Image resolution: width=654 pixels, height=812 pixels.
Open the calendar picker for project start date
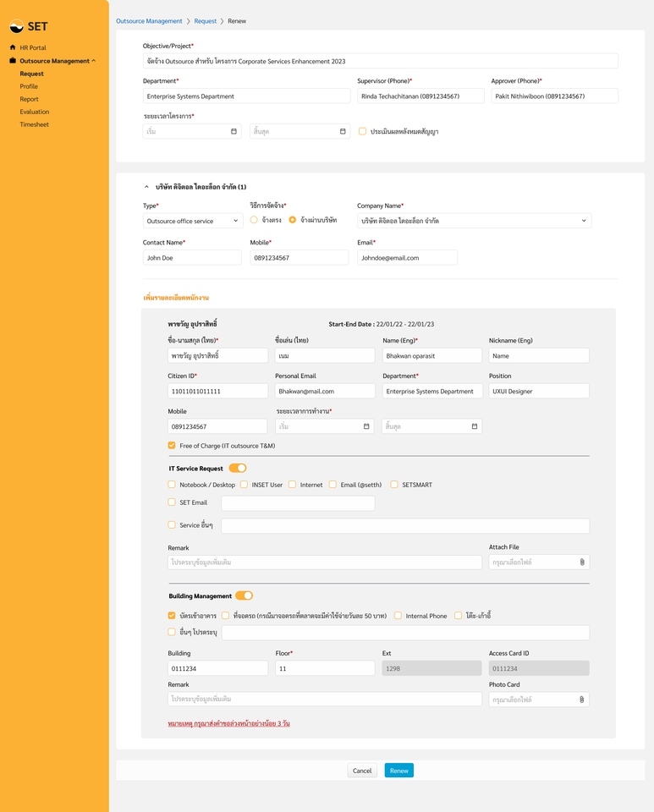pos(234,131)
